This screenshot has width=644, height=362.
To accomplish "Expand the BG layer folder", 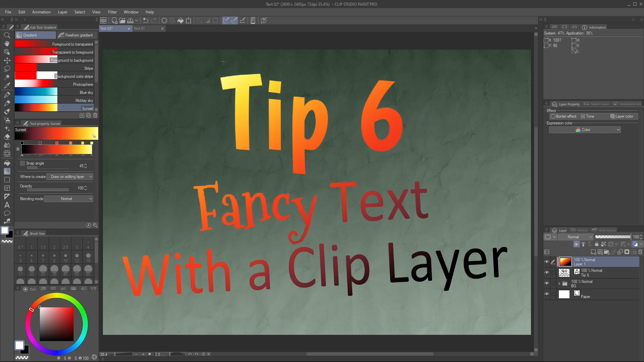I will point(559,284).
